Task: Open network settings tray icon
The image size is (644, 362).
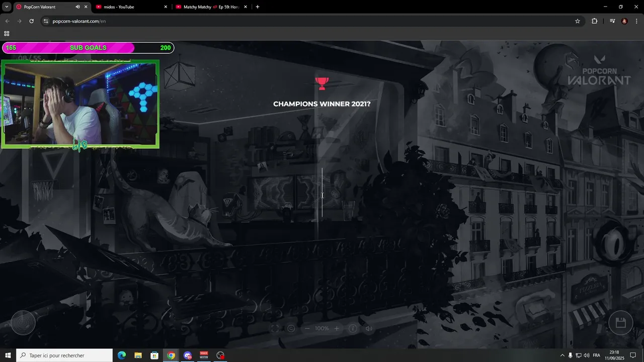Action: point(578,355)
